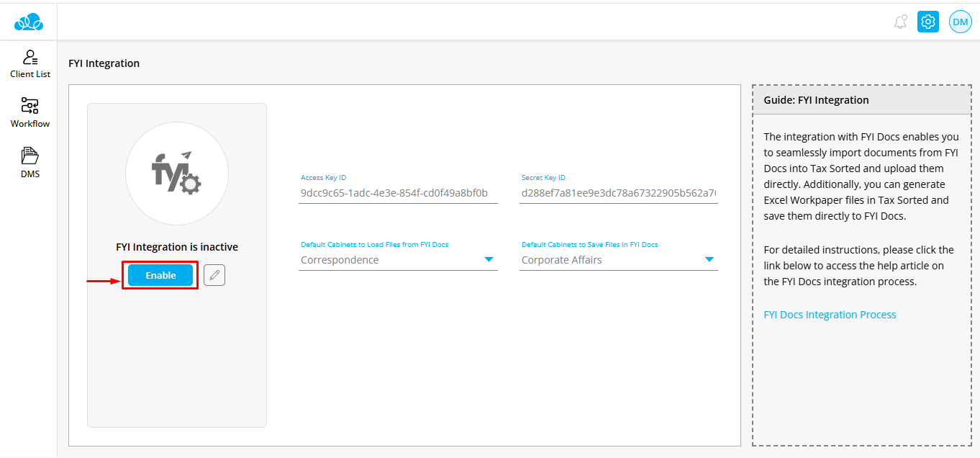The width and height of the screenshot is (980, 458).
Task: Open the DM user avatar menu
Action: coord(961,22)
